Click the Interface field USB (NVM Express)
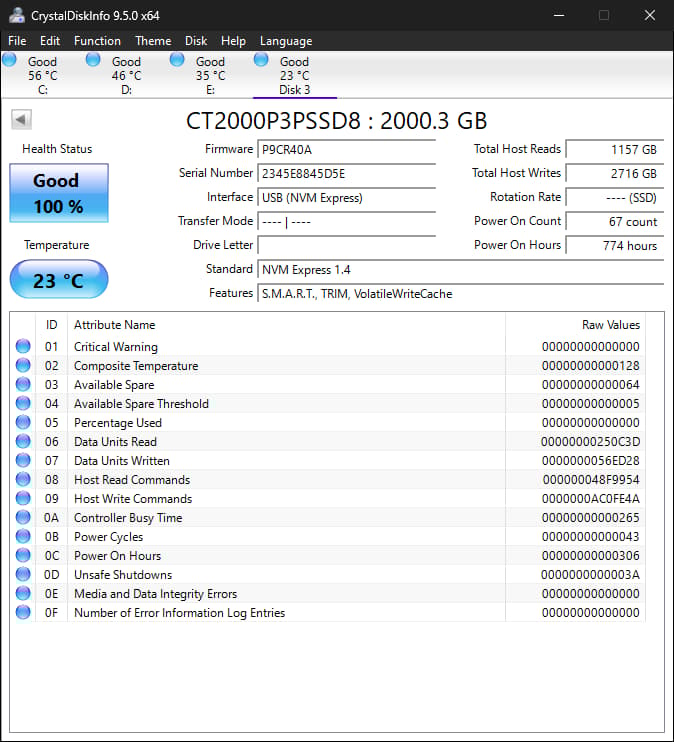Screen dimensions: 674x742 346,198
